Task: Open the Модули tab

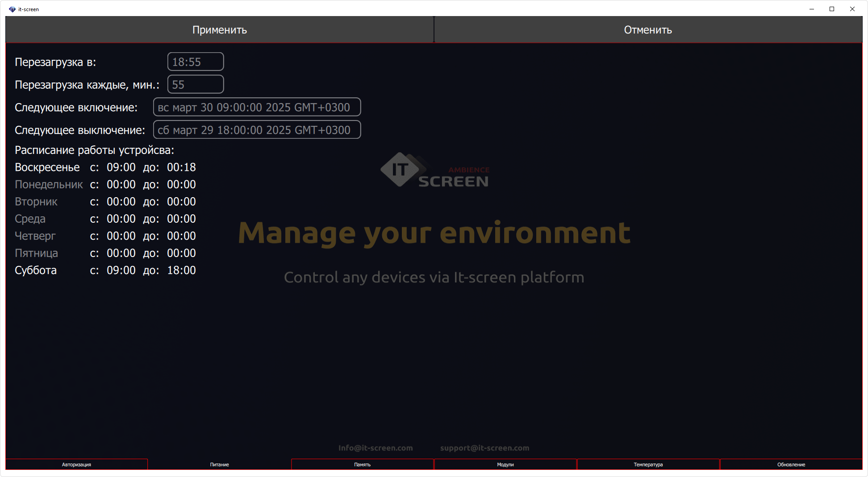Action: (x=505, y=465)
